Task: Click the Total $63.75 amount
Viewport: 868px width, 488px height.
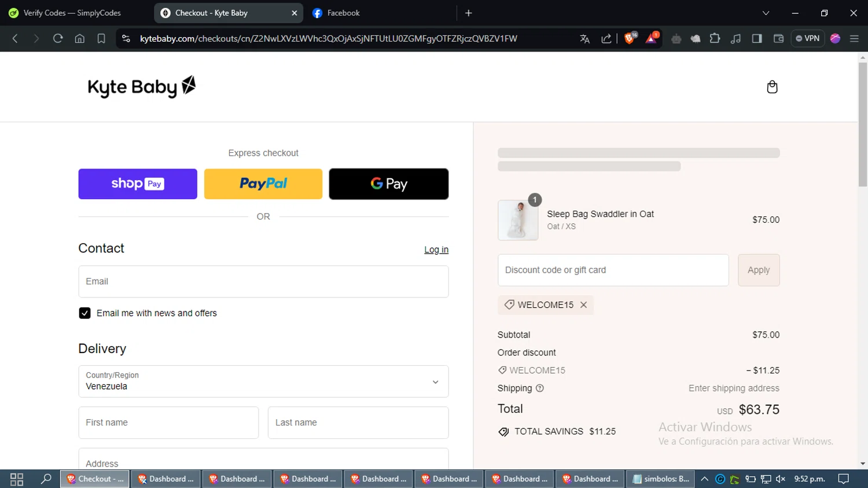Action: click(759, 409)
